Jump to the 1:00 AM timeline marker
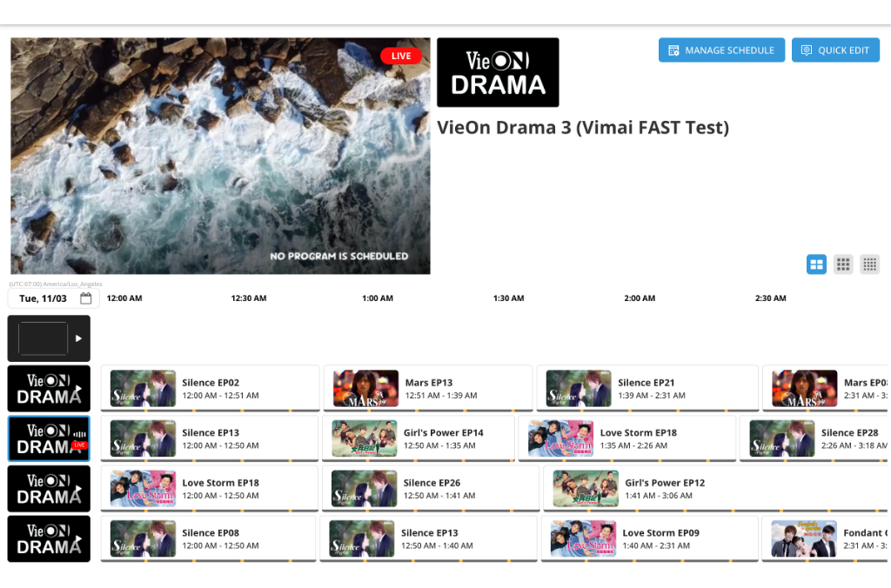Image resolution: width=891 pixels, height=588 pixels. [x=378, y=298]
